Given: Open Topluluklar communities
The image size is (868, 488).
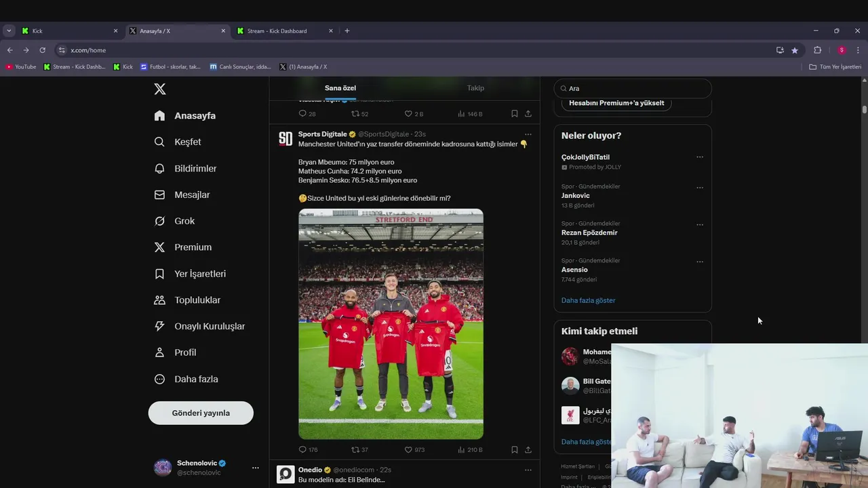Looking at the screenshot, I should click(x=187, y=300).
